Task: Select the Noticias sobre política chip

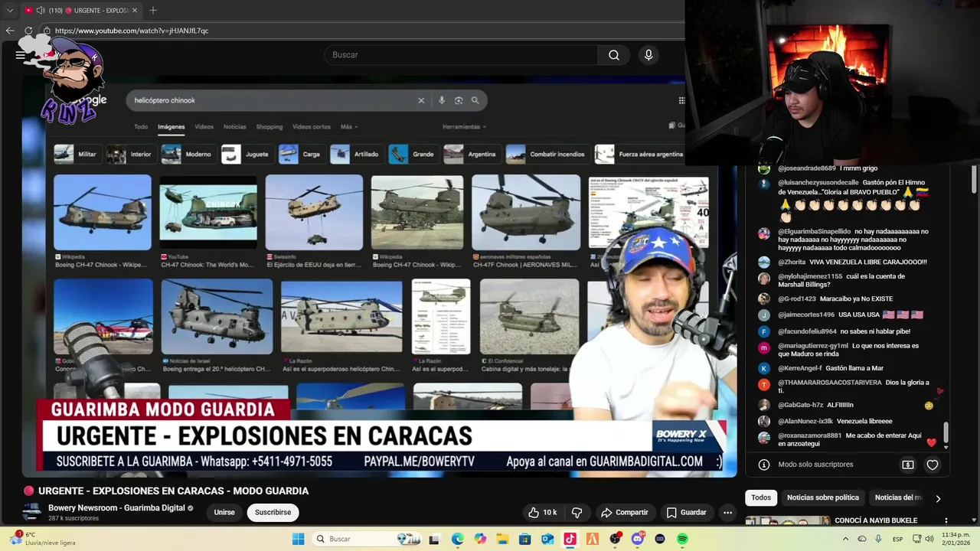Action: (x=823, y=497)
